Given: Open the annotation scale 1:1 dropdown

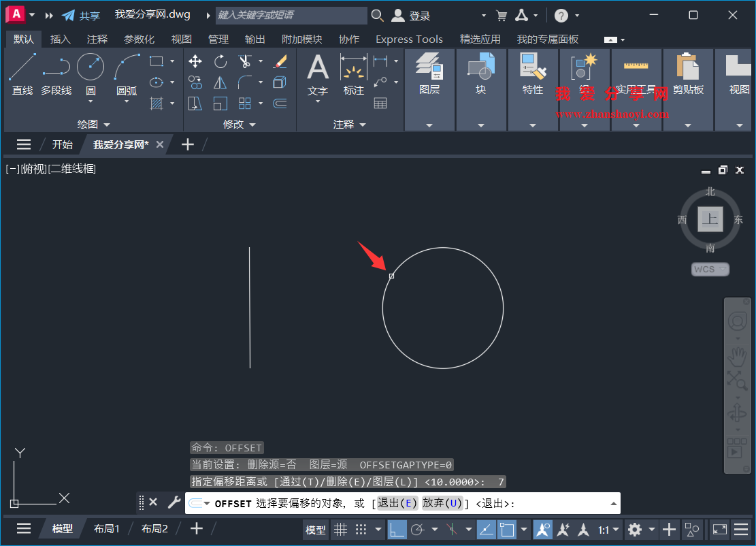Looking at the screenshot, I should click(x=608, y=529).
